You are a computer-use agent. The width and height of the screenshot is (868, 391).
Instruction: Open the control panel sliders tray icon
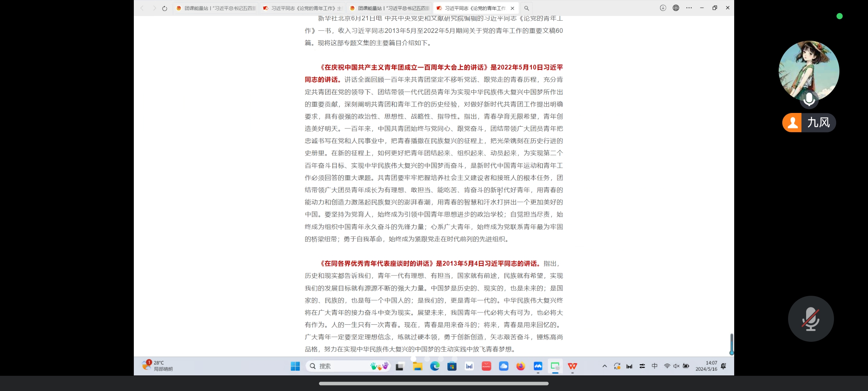pos(642,366)
